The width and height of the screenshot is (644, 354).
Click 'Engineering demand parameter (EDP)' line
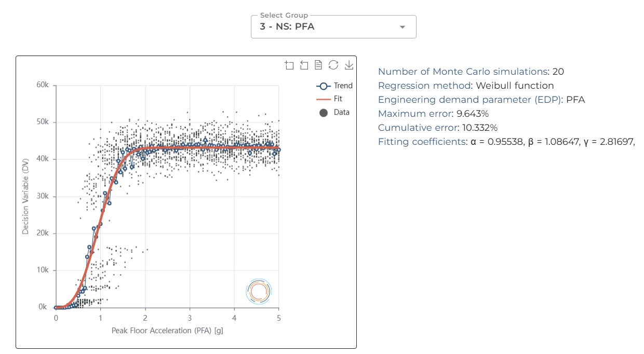[481, 100]
